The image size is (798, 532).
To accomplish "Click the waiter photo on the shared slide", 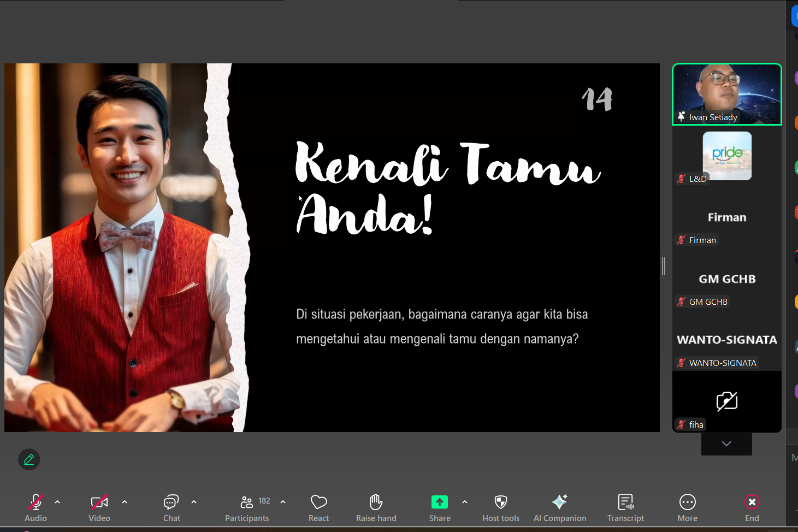I will click(126, 247).
